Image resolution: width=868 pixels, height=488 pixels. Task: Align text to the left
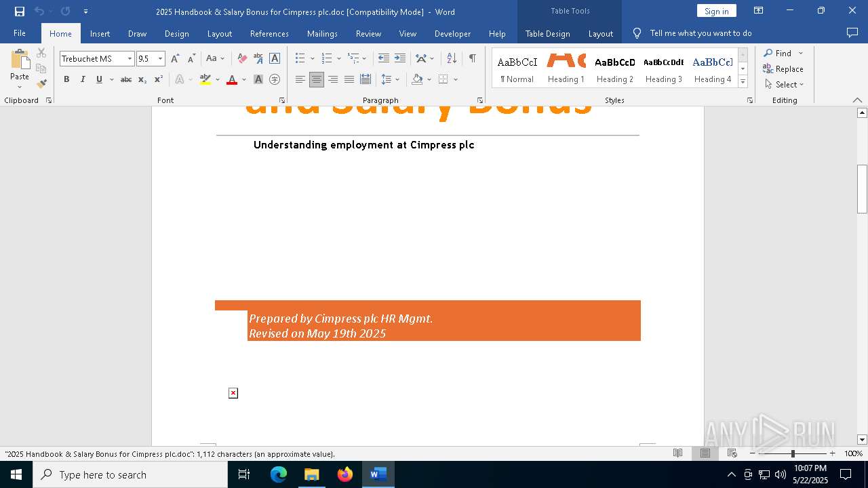[x=300, y=79]
